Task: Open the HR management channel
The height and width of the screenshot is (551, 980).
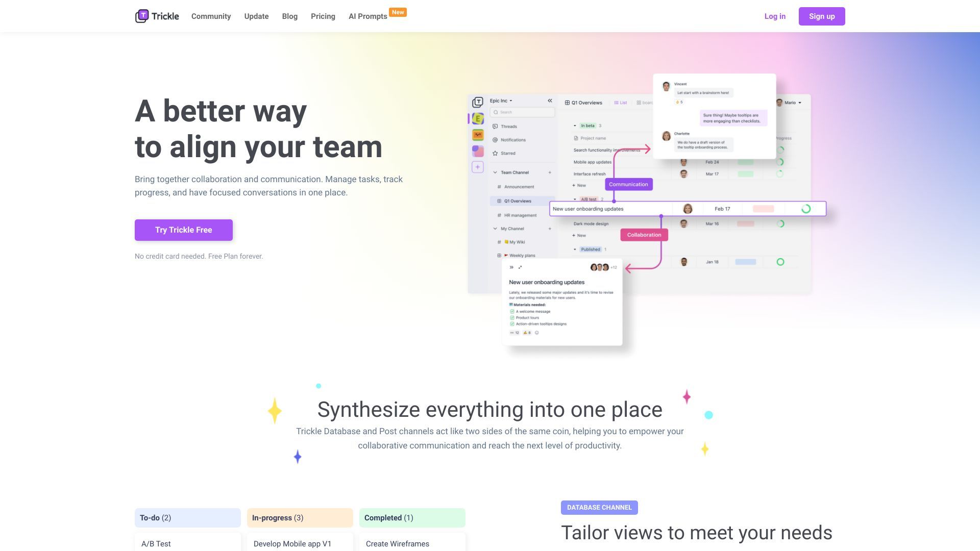Action: coord(517,215)
